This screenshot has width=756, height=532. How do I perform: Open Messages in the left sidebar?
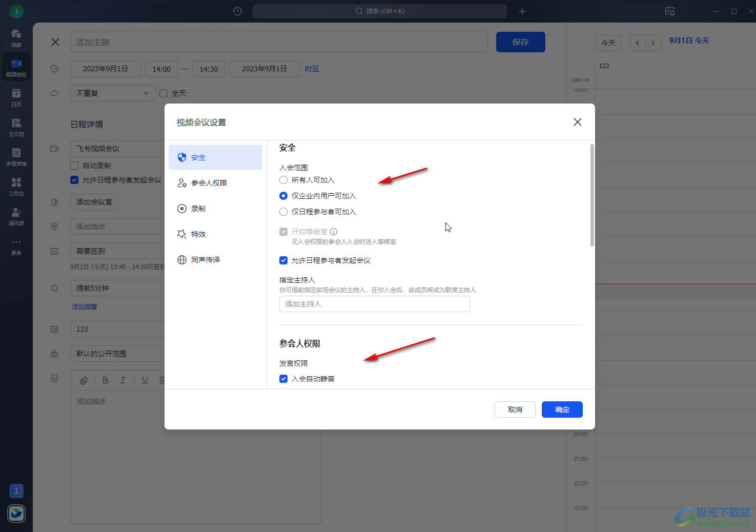tap(16, 38)
